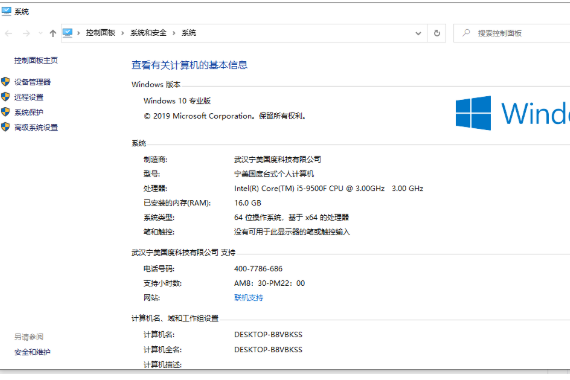Viewport: 570px width, 380px height.
Task: Open 设备管理器 from the sidebar
Action: click(x=32, y=82)
